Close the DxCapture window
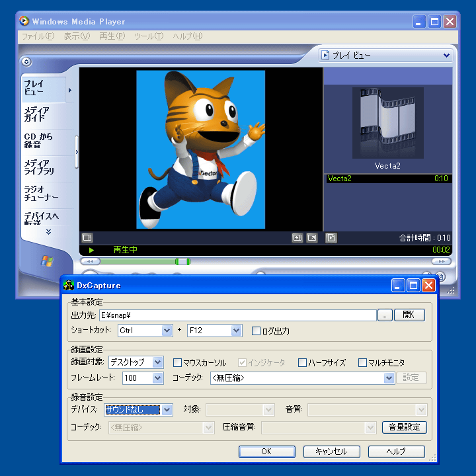The image size is (476, 476). 428,286
